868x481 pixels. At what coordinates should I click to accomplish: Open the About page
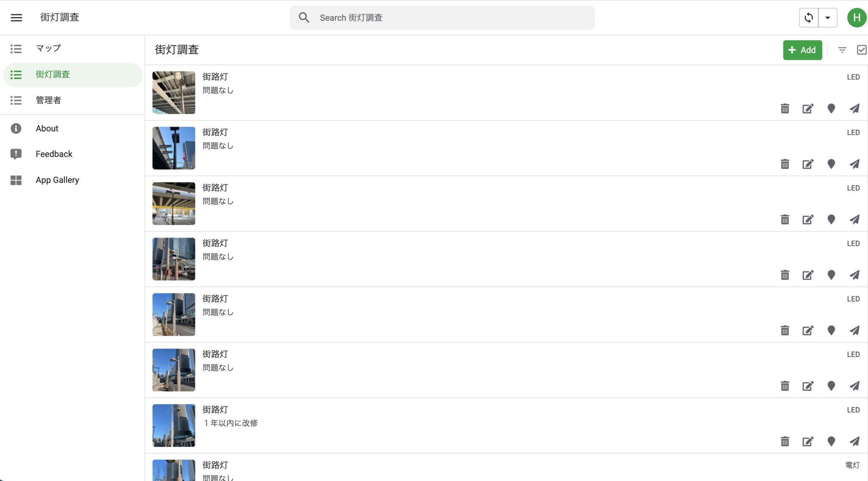[x=47, y=128]
